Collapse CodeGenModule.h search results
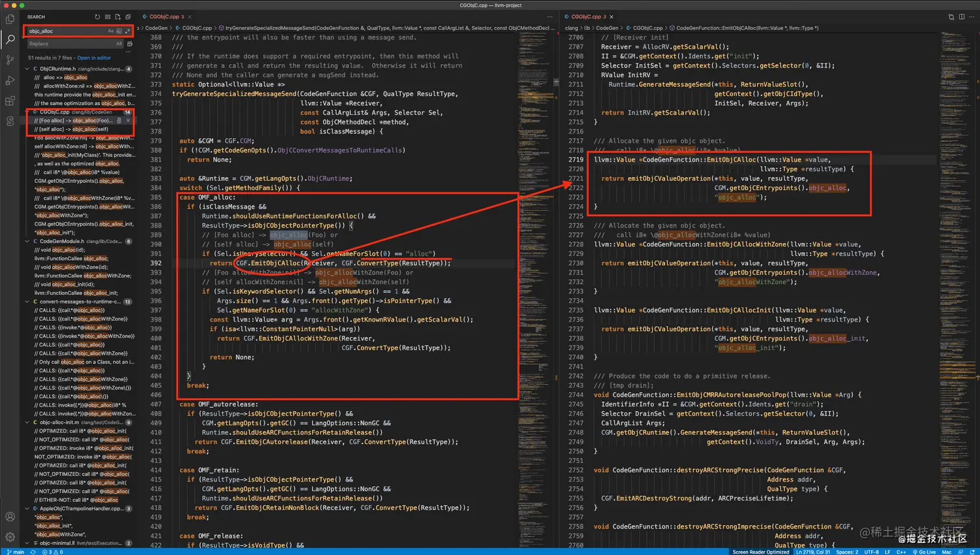The height and width of the screenshot is (555, 980). 27,241
